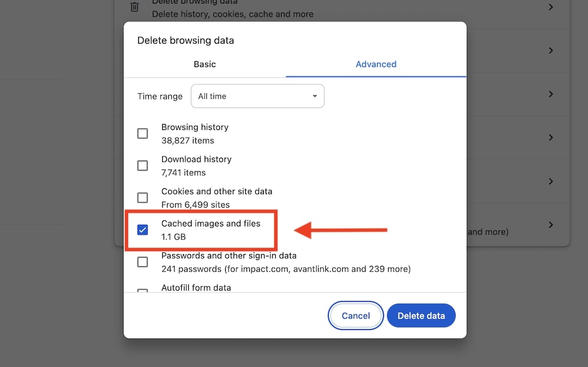Click 'Delete history, cookies, cache and more' row text
Screen dimensions: 588x367
pyautogui.click(x=232, y=14)
